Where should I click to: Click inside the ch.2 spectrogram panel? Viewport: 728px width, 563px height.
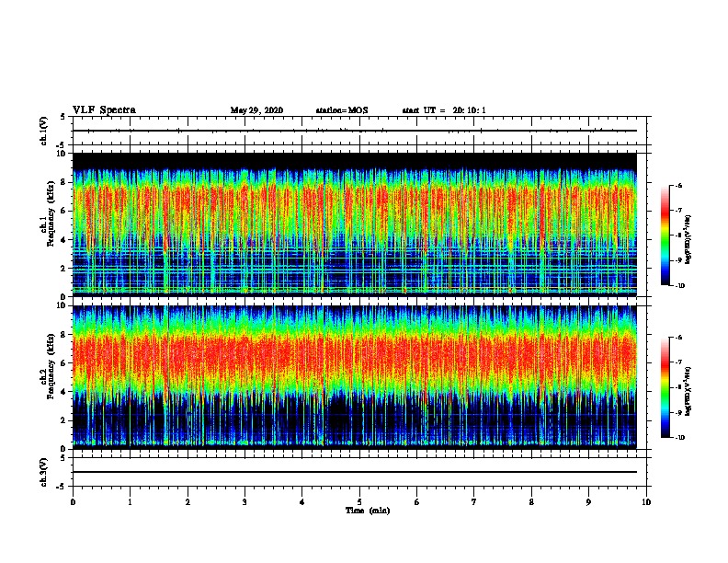pyautogui.click(x=354, y=377)
